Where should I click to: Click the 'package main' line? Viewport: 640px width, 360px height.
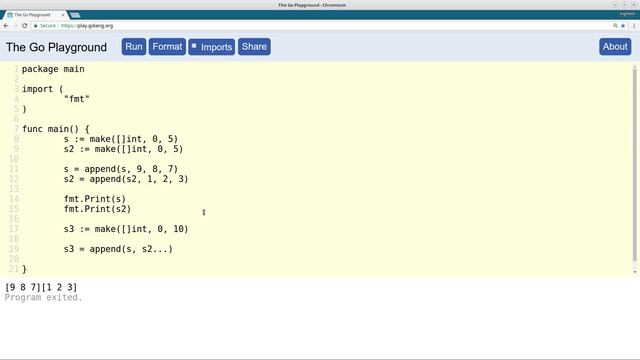pyautogui.click(x=53, y=69)
